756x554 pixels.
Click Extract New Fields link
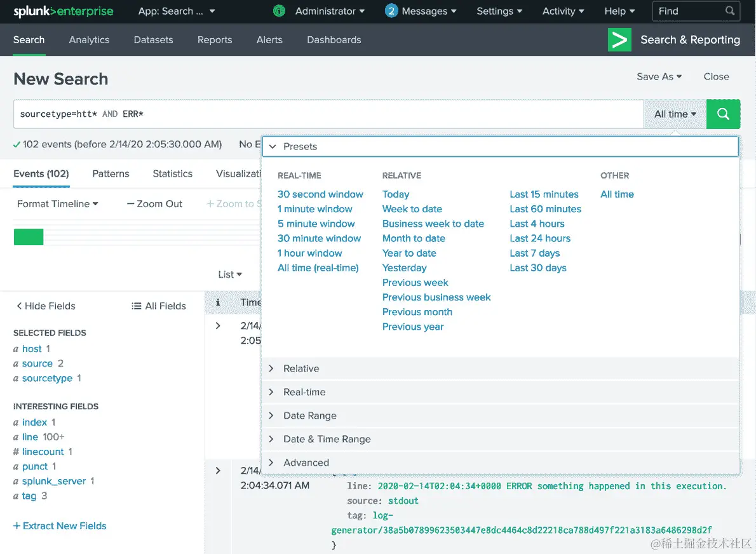click(x=60, y=526)
